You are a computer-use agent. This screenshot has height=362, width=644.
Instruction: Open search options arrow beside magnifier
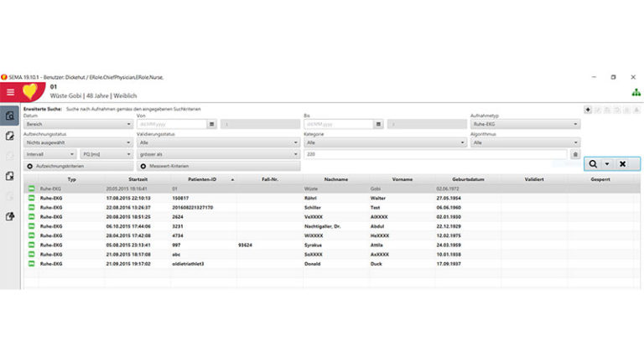tap(607, 164)
